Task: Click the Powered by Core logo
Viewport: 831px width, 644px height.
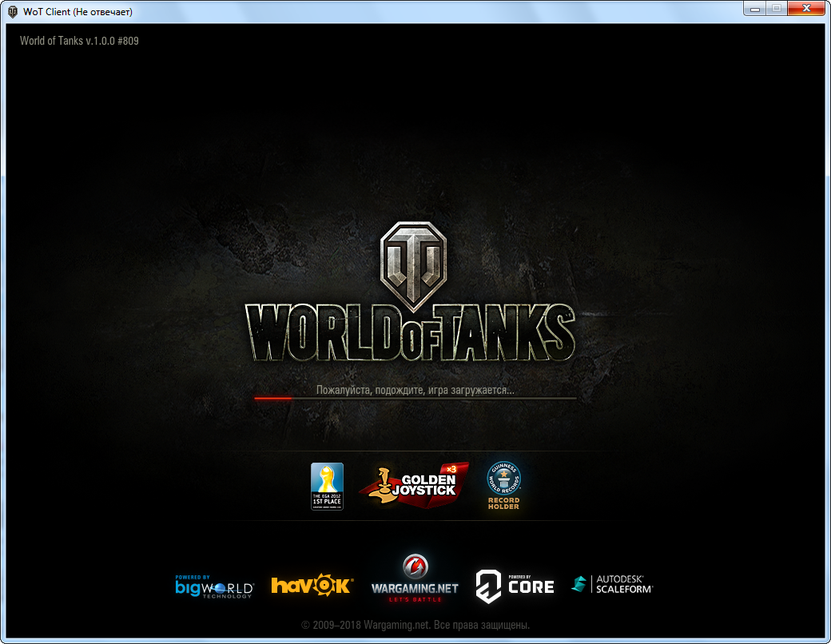Action: point(515,586)
